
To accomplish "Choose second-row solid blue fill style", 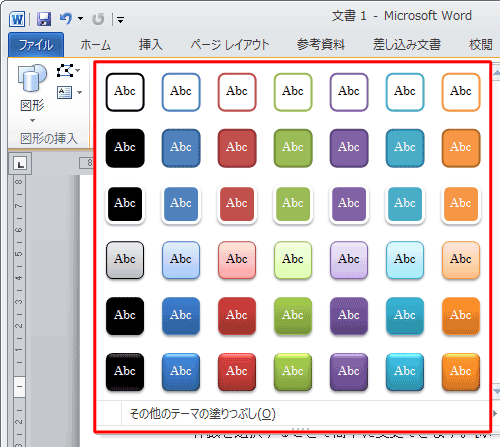I will coord(181,148).
